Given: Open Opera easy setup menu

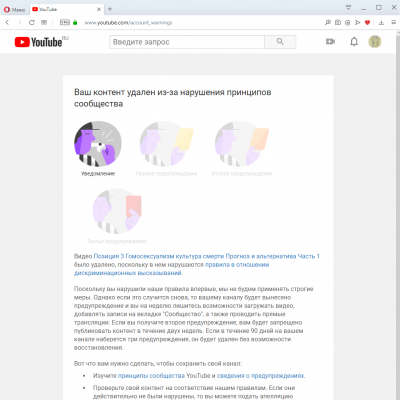Looking at the screenshot, I should click(x=394, y=22).
